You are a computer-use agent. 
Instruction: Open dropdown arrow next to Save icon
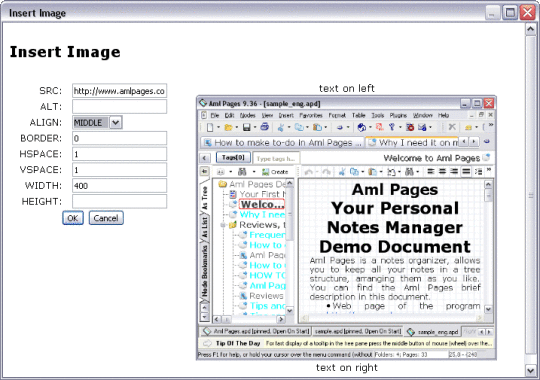pos(255,127)
